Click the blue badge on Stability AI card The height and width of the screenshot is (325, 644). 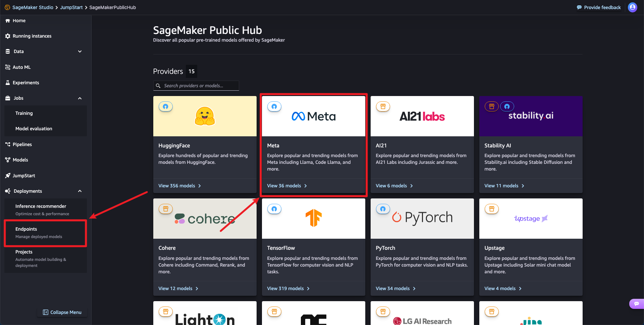(507, 106)
